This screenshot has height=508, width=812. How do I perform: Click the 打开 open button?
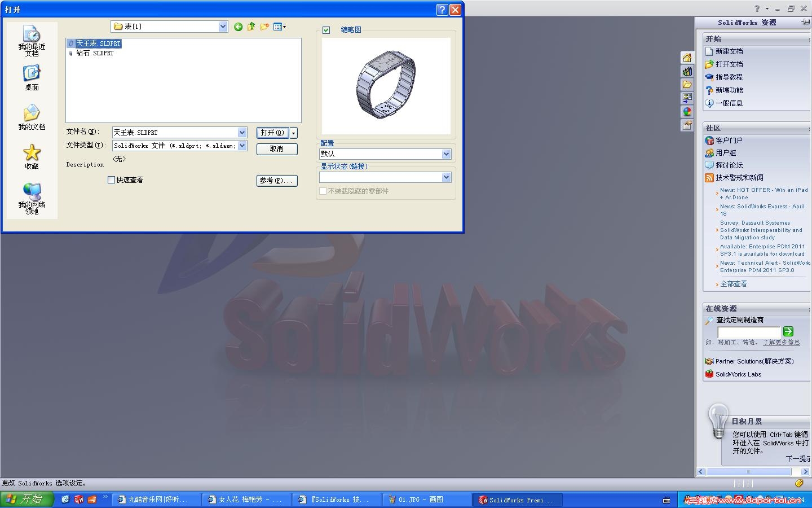point(272,133)
